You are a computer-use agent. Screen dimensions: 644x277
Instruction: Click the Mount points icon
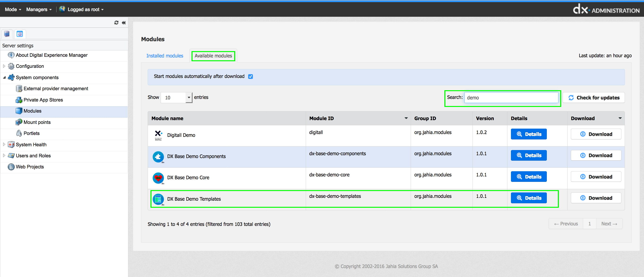pyautogui.click(x=19, y=122)
